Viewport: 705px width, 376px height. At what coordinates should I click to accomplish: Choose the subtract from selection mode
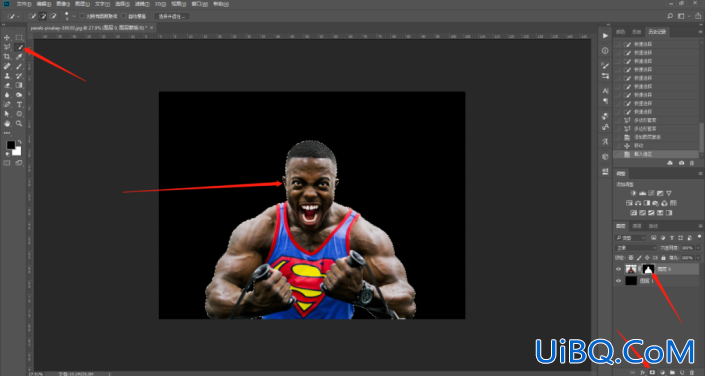pyautogui.click(x=53, y=16)
